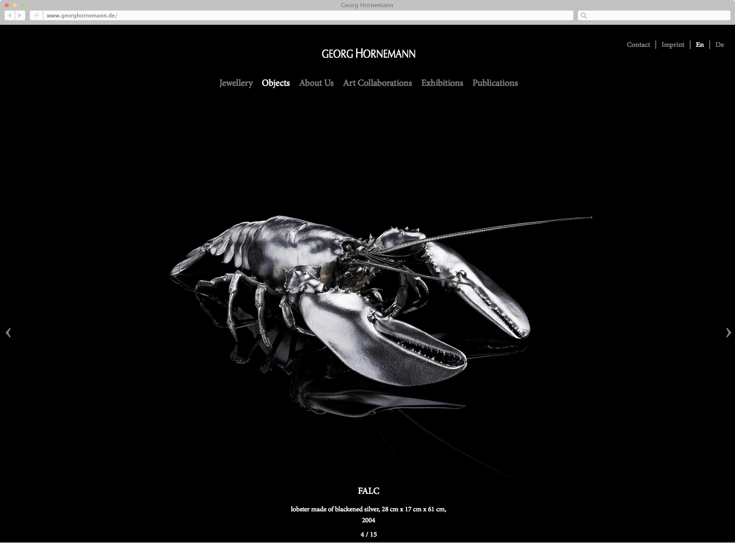735x560 pixels.
Task: Show next object with right chevron
Action: (x=728, y=332)
